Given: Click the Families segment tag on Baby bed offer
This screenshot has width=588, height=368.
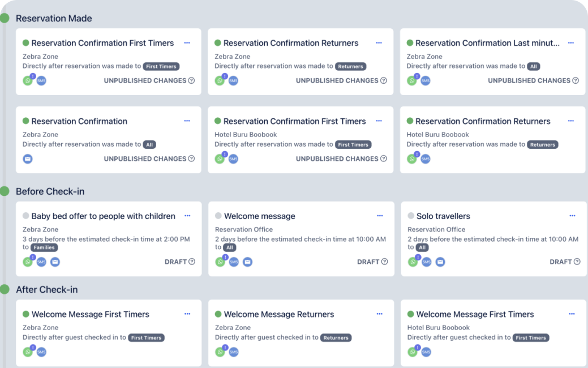Looking at the screenshot, I should point(44,247).
